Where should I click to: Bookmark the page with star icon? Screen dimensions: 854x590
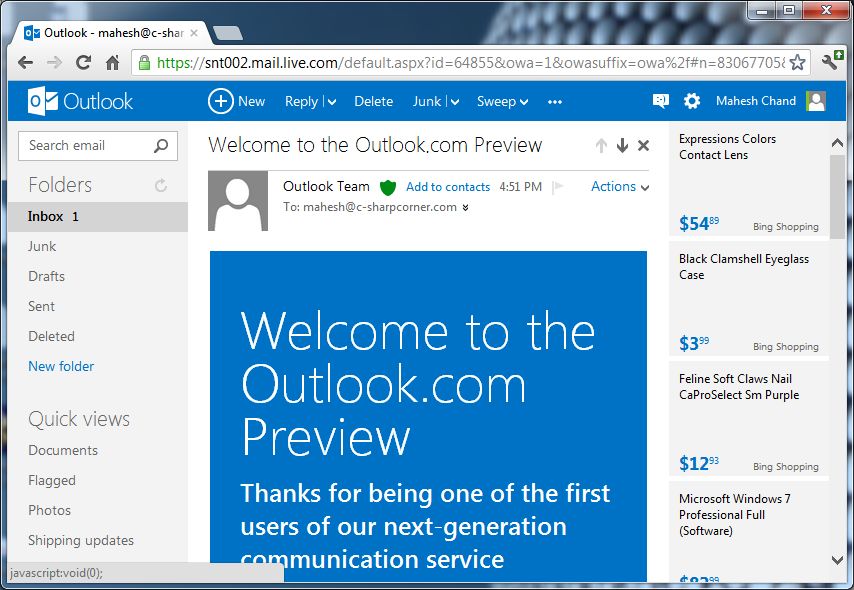[x=797, y=63]
